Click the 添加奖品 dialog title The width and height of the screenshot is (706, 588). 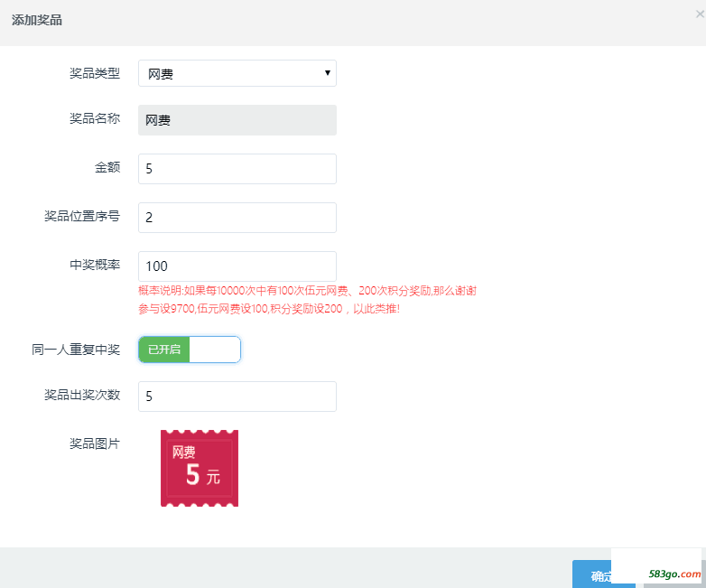tap(37, 20)
